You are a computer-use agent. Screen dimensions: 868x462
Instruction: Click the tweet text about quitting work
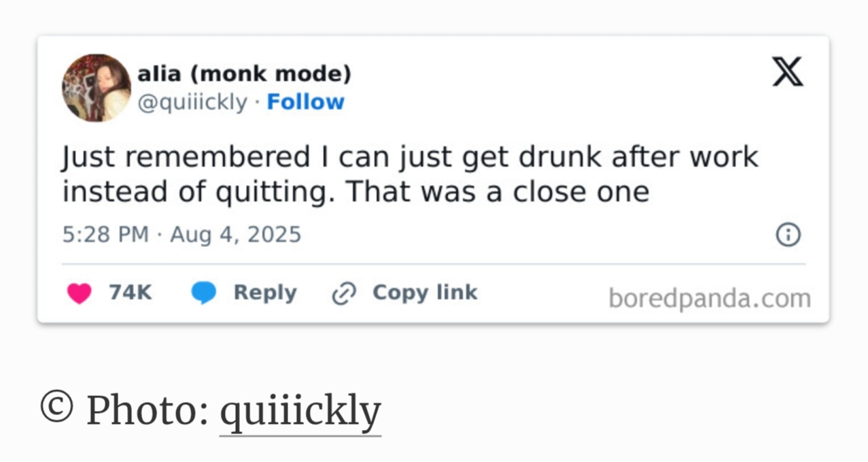tap(410, 158)
